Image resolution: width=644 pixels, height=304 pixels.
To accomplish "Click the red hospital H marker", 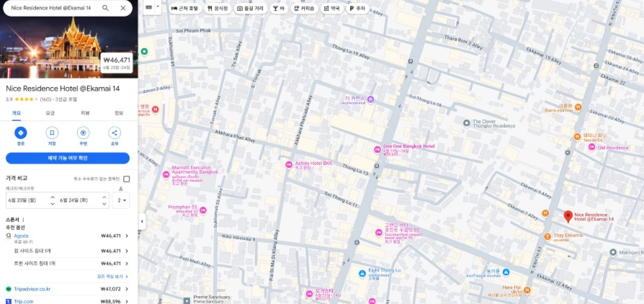I will click(156, 109).
